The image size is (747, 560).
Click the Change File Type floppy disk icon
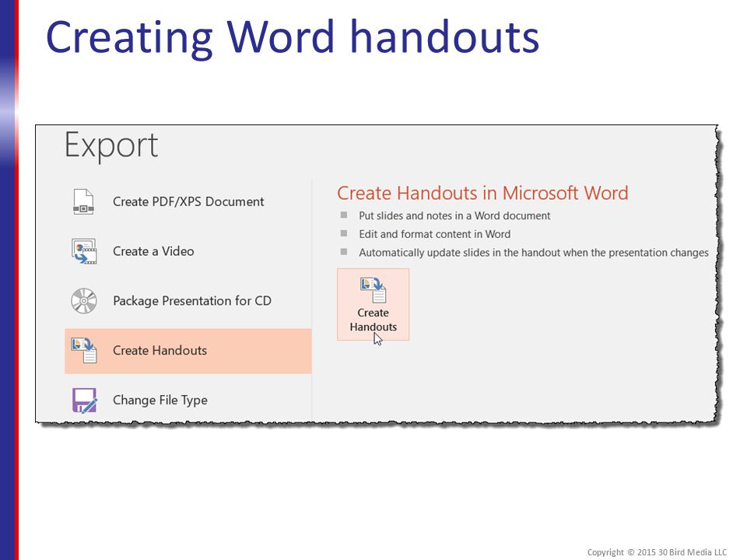[x=84, y=400]
